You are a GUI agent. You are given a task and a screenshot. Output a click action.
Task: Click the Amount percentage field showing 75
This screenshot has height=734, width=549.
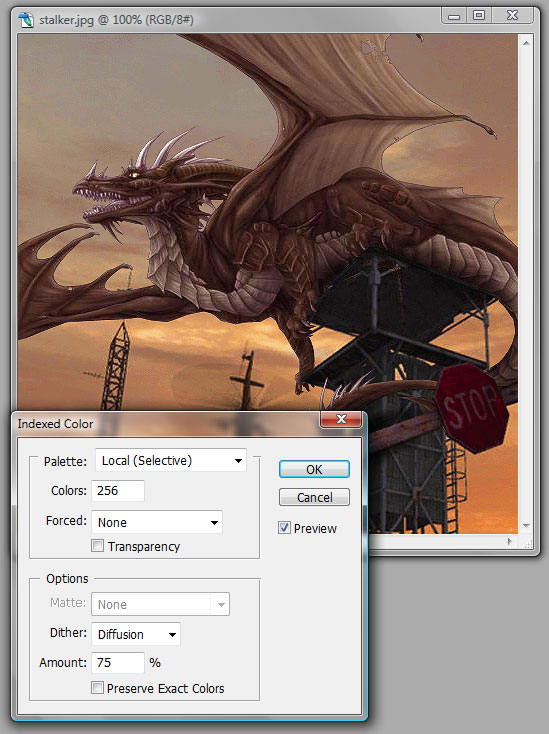118,662
